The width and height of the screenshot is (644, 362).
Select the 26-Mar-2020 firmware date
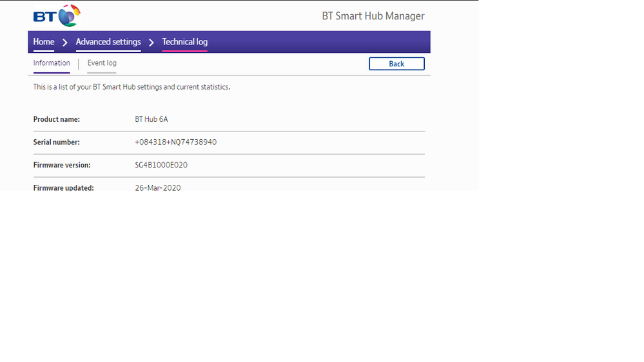click(x=158, y=187)
